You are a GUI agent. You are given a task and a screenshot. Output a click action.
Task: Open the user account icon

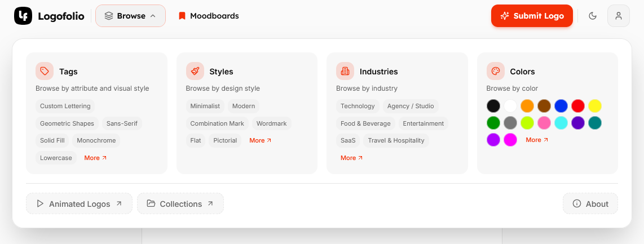tap(618, 16)
